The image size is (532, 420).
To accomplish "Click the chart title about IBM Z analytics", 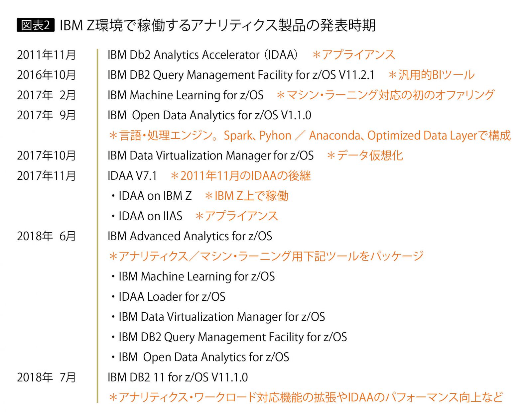I will (x=217, y=25).
